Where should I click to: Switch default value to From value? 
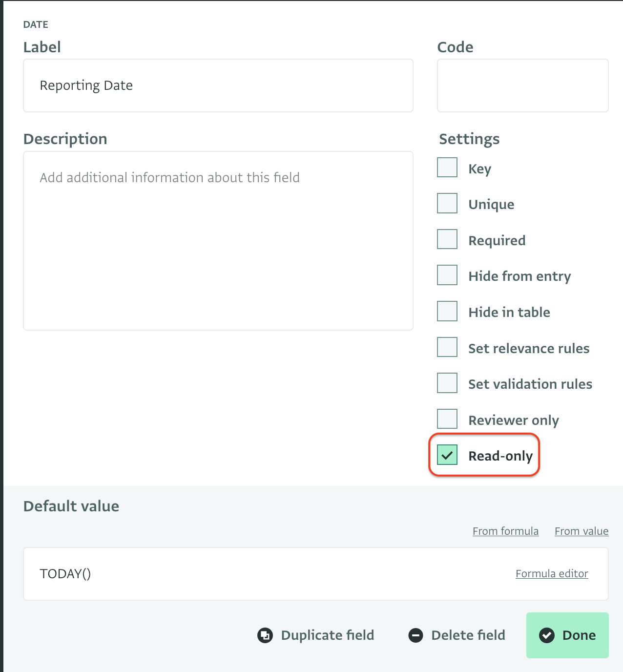(x=581, y=531)
